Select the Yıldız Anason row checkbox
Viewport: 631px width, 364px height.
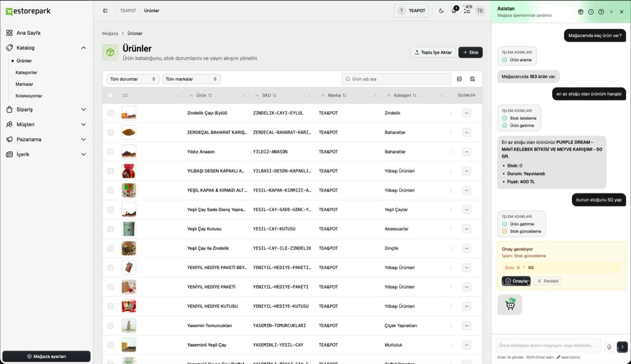(110, 152)
